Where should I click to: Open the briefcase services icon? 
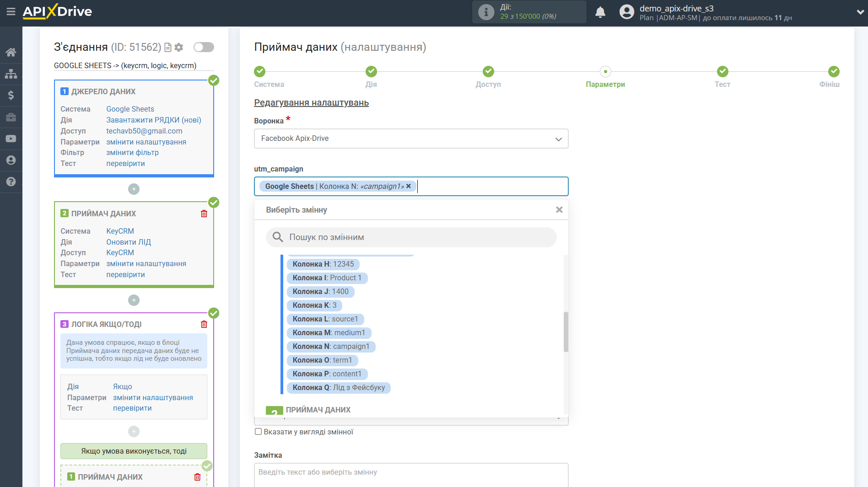coord(11,117)
